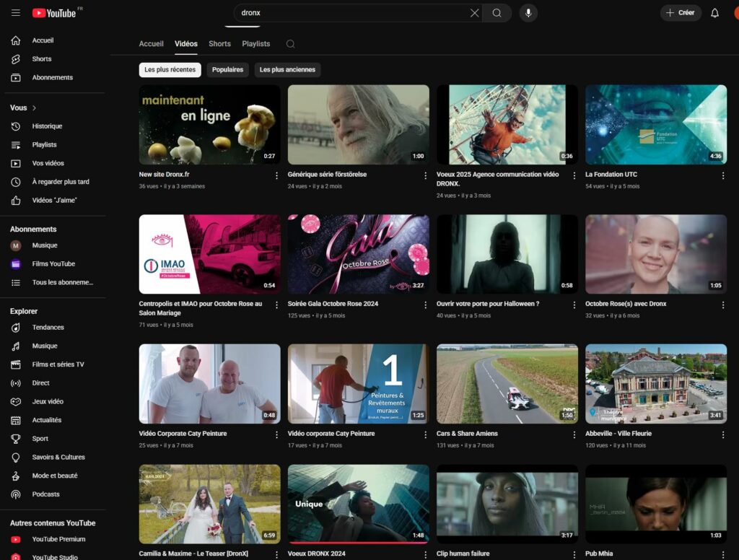Open the notifications bell
739x560 pixels.
pyautogui.click(x=714, y=13)
